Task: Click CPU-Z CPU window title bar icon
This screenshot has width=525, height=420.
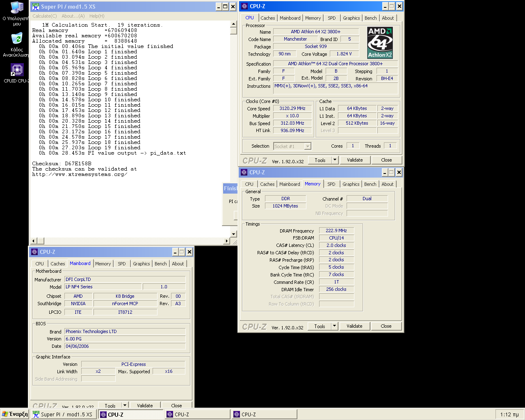Action: pyautogui.click(x=244, y=6)
